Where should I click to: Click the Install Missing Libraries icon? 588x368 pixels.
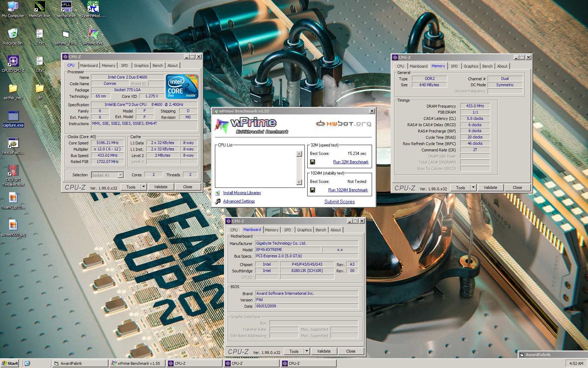(x=218, y=193)
